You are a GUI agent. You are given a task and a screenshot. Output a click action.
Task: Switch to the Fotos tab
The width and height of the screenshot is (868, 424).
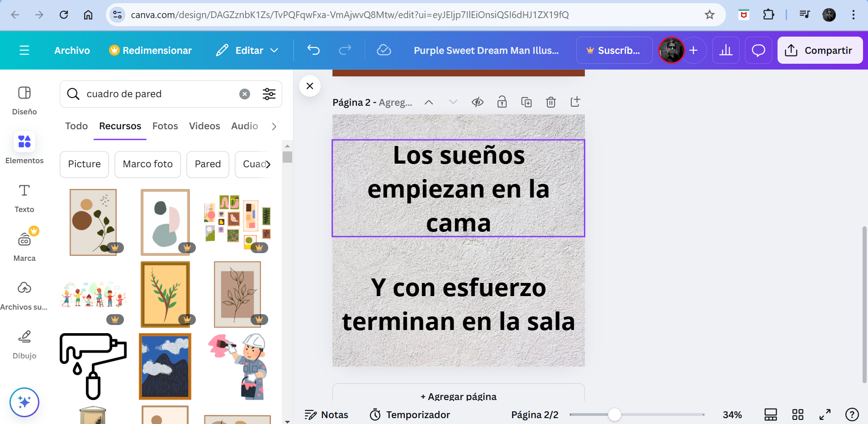(165, 126)
